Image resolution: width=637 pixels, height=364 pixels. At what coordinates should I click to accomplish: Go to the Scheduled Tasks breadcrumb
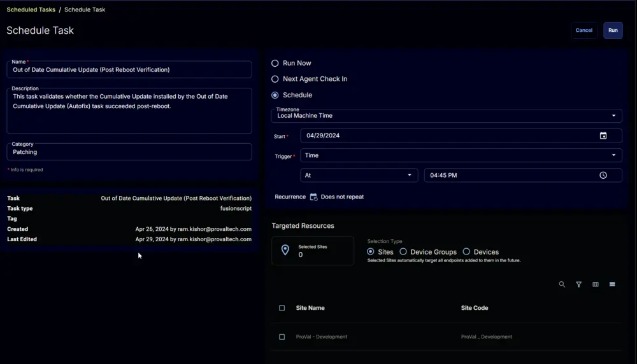coord(31,10)
